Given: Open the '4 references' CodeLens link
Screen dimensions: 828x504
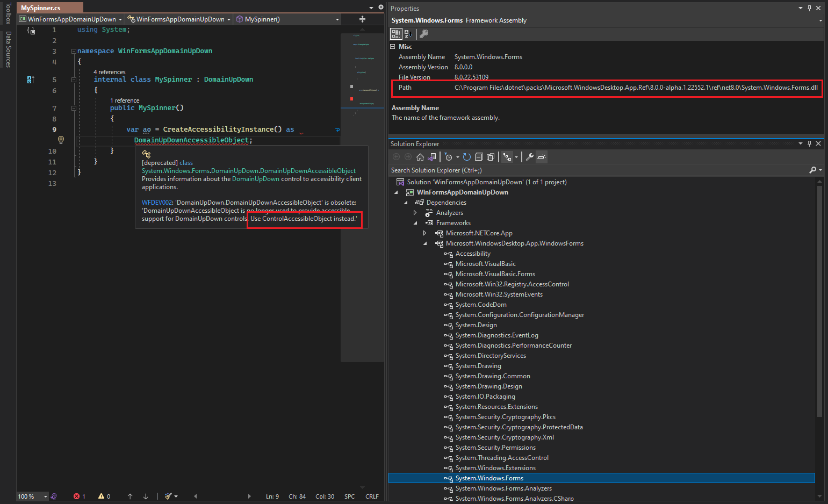Looking at the screenshot, I should [x=110, y=72].
